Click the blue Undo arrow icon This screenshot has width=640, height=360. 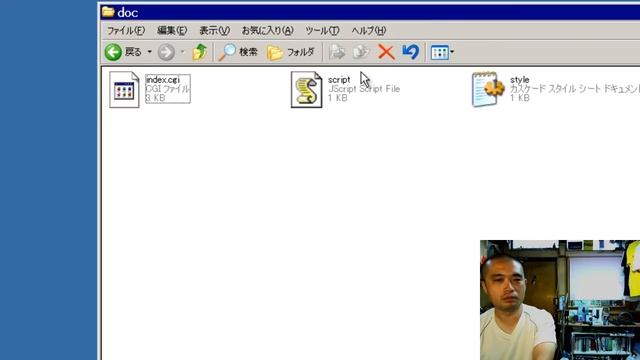411,52
